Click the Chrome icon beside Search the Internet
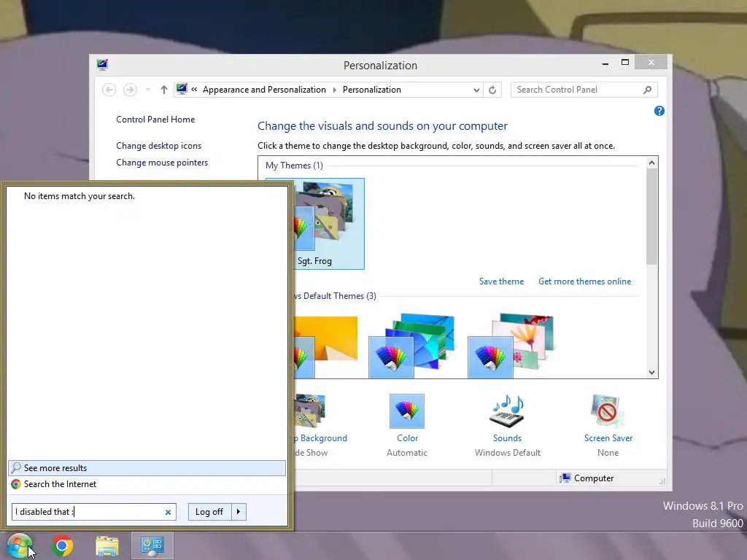747x560 pixels. (16, 484)
